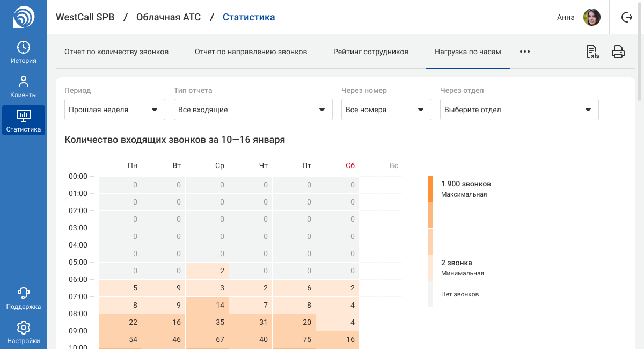The height and width of the screenshot is (349, 644).
Task: Expand the Через номер dropdown
Action: point(386,110)
